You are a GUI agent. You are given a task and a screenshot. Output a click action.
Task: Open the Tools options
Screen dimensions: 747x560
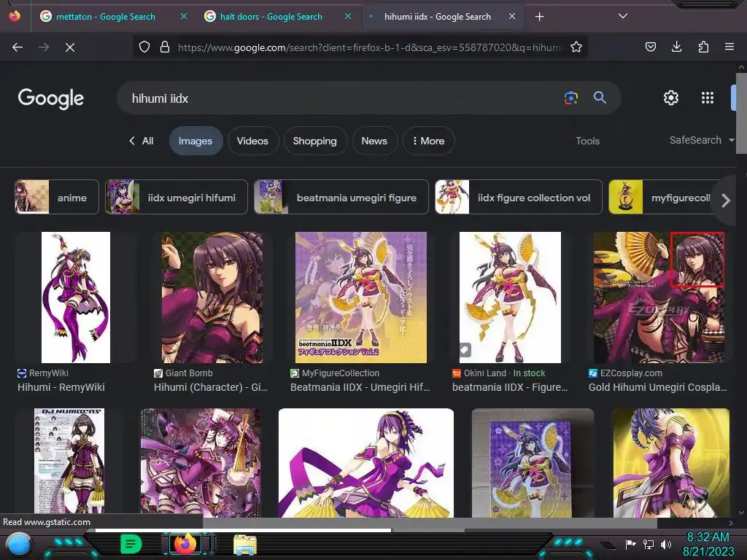pyautogui.click(x=587, y=141)
